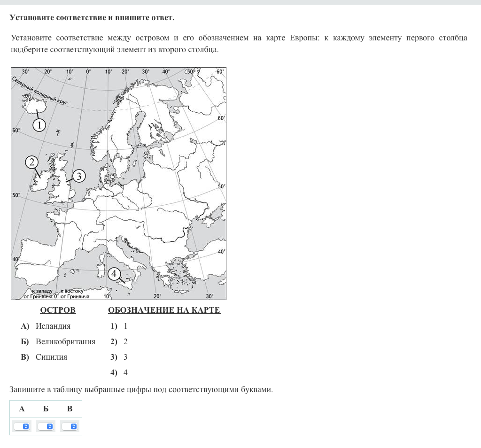Open the dropdown under column А
The height and width of the screenshot is (448, 481).
22,426
